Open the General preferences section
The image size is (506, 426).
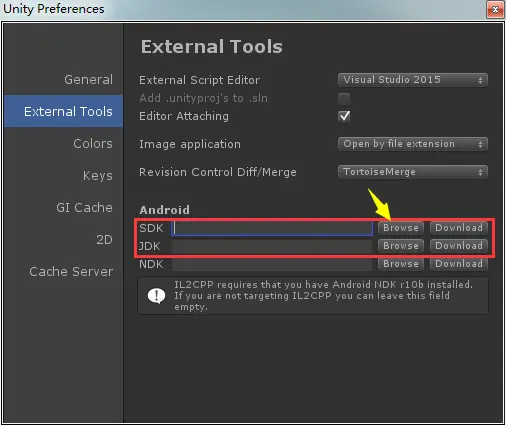click(x=88, y=80)
